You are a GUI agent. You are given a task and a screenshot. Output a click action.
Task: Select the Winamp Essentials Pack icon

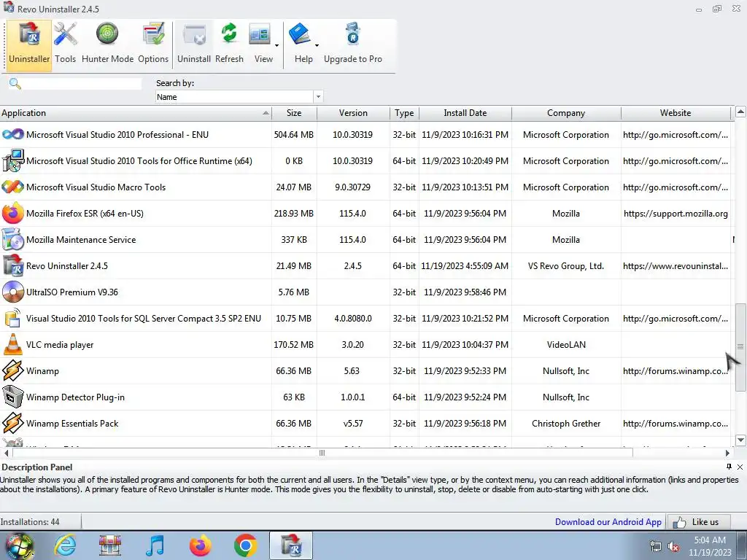click(13, 424)
